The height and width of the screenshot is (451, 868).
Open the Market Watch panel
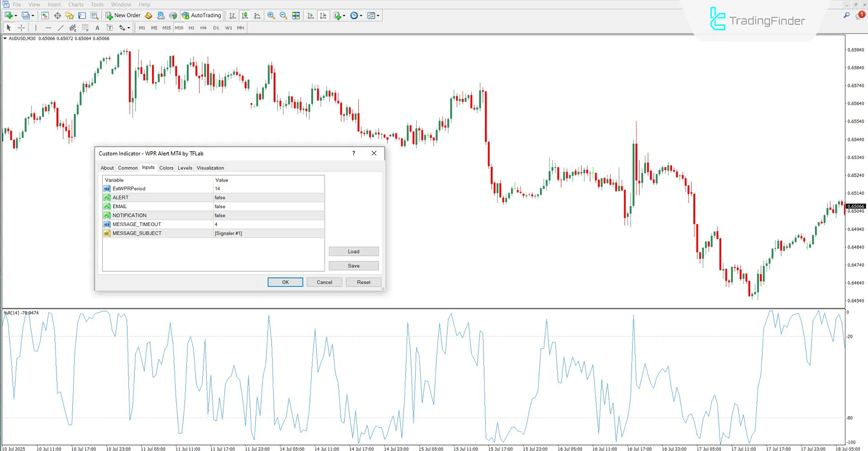coord(44,15)
